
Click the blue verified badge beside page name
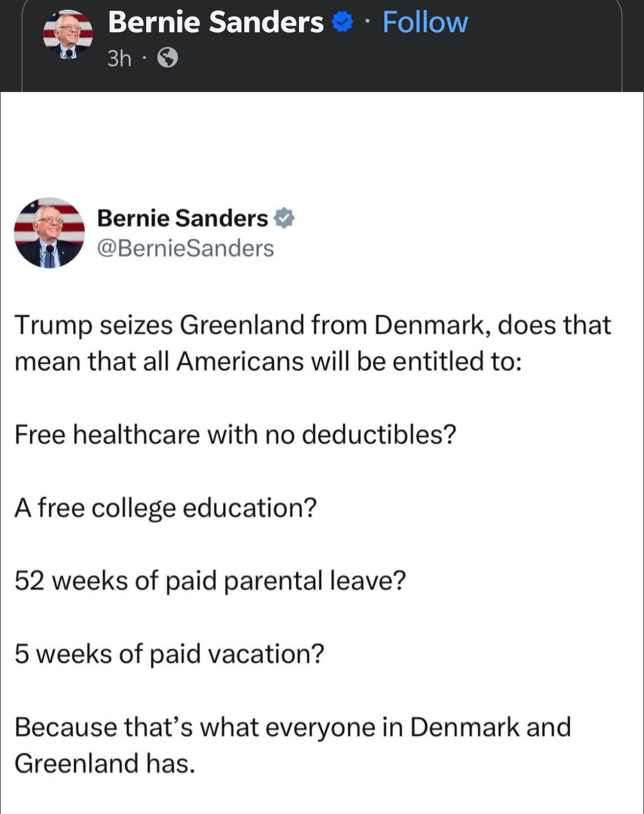point(342,22)
